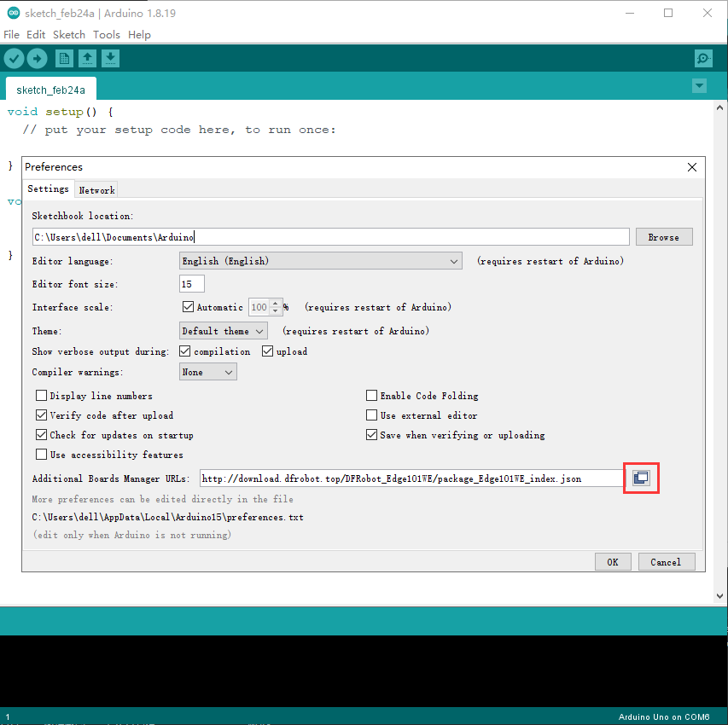Click the 'void setup() {' code line
The height and width of the screenshot is (725, 728).
[x=61, y=112]
